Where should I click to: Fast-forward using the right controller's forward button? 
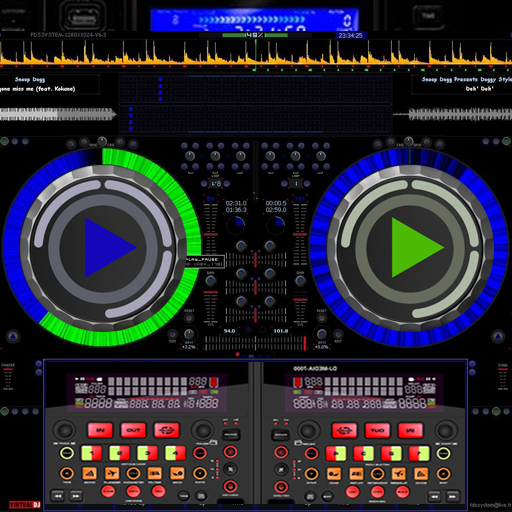click(453, 496)
